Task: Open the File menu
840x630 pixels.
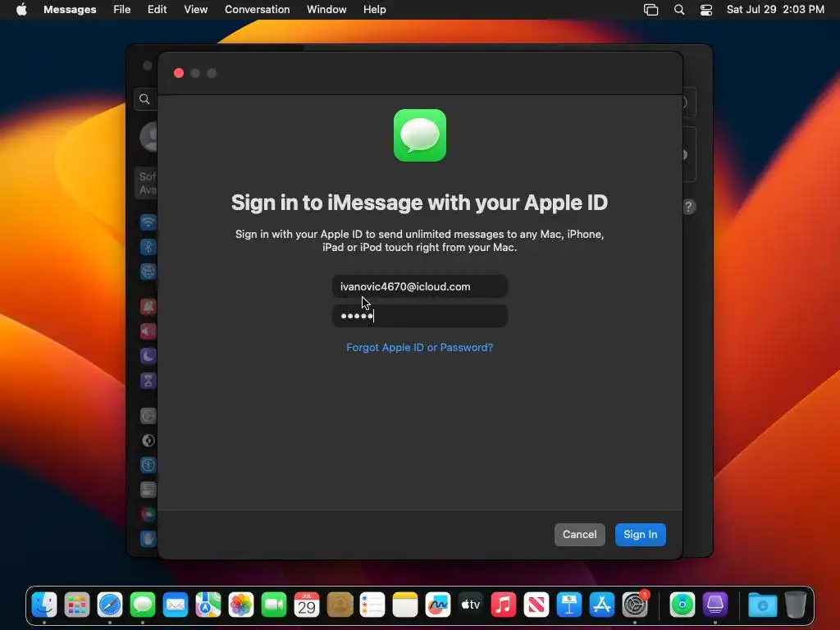Action: click(122, 10)
